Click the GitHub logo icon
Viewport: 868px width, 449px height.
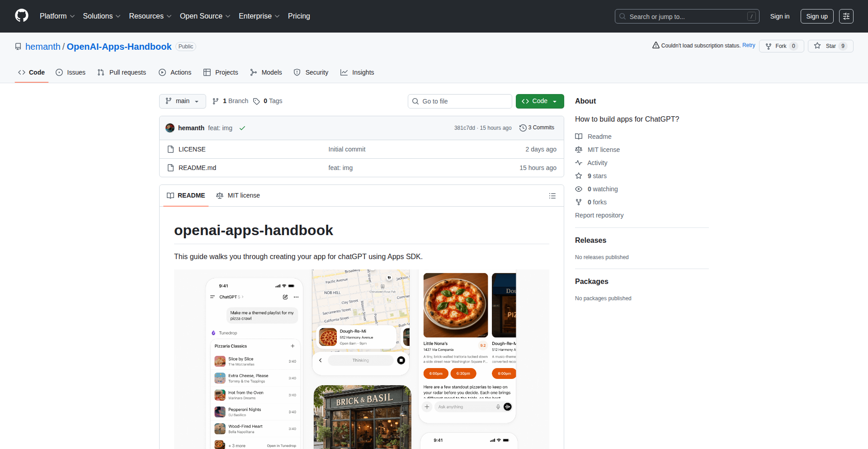22,16
